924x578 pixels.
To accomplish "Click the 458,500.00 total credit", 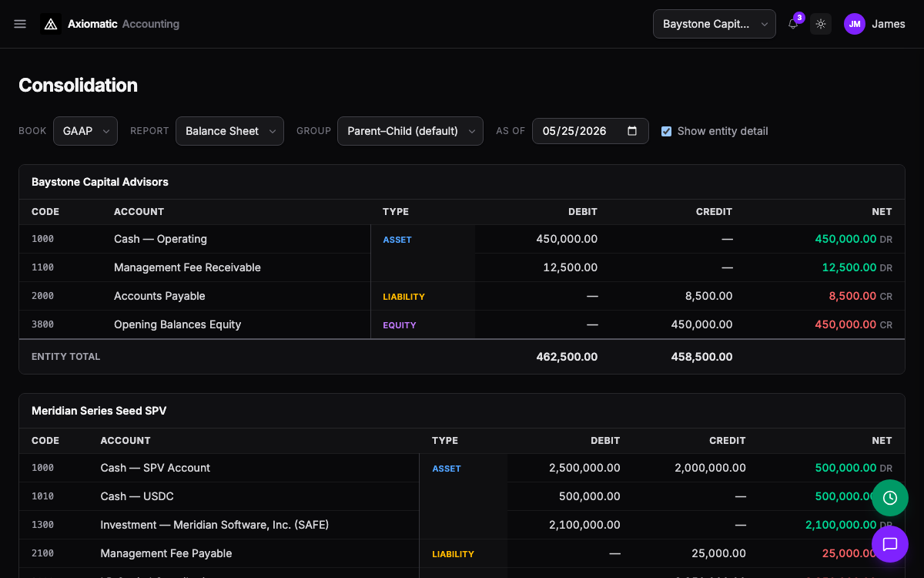I will pos(701,357).
